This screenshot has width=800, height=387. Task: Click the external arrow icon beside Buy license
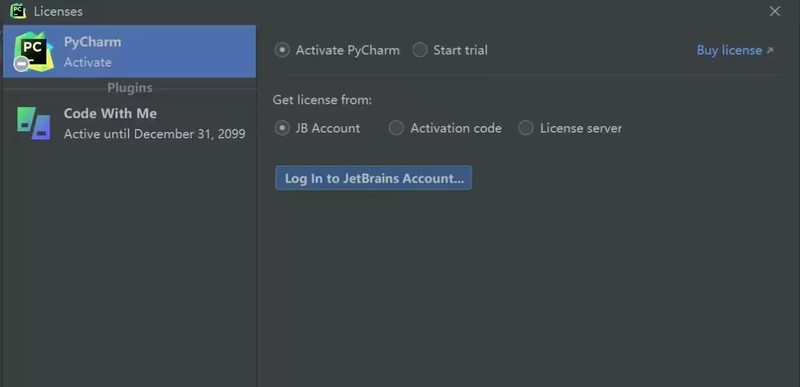coord(770,50)
